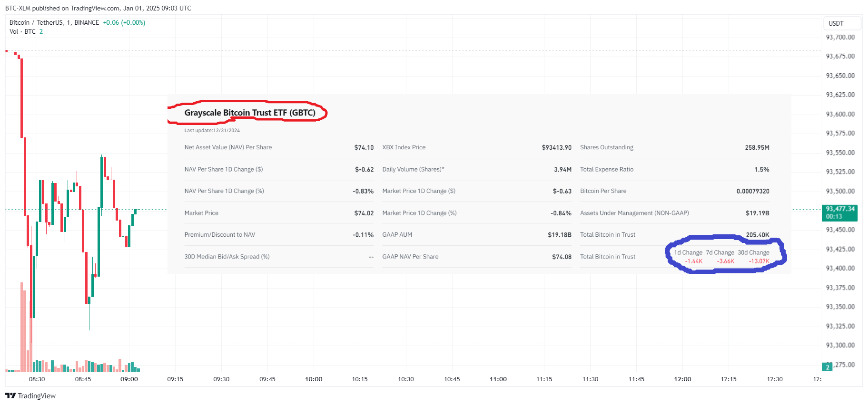This screenshot has width=868, height=405.
Task: Click the '+0.06 (+0.00%)' change text
Action: point(124,22)
